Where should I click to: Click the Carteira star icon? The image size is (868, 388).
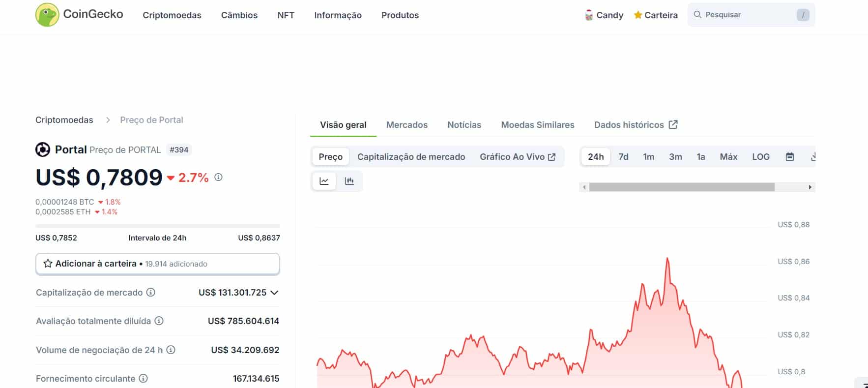[638, 15]
